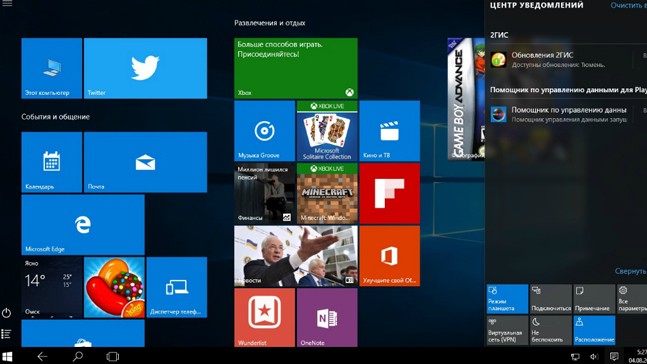Click the power icon in Start sidebar

tap(6, 313)
